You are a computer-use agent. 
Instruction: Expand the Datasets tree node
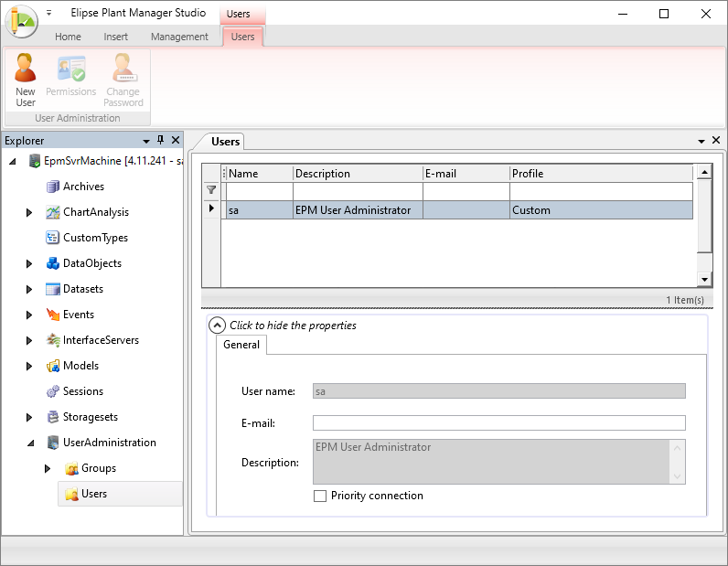(x=29, y=289)
